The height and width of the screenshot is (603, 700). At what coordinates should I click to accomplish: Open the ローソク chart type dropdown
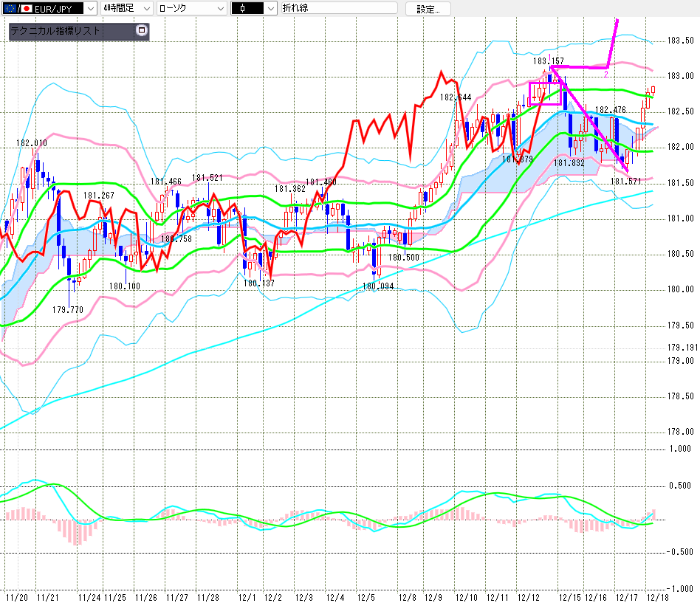219,9
